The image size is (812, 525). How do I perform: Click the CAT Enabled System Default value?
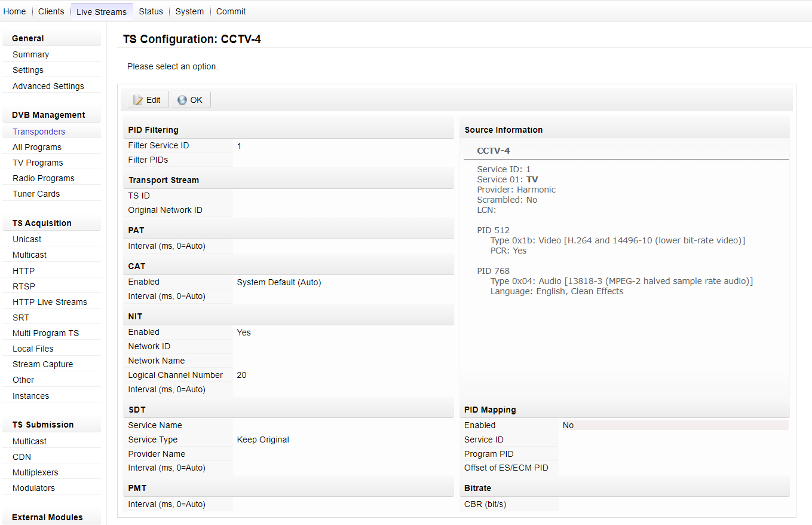pyautogui.click(x=279, y=282)
